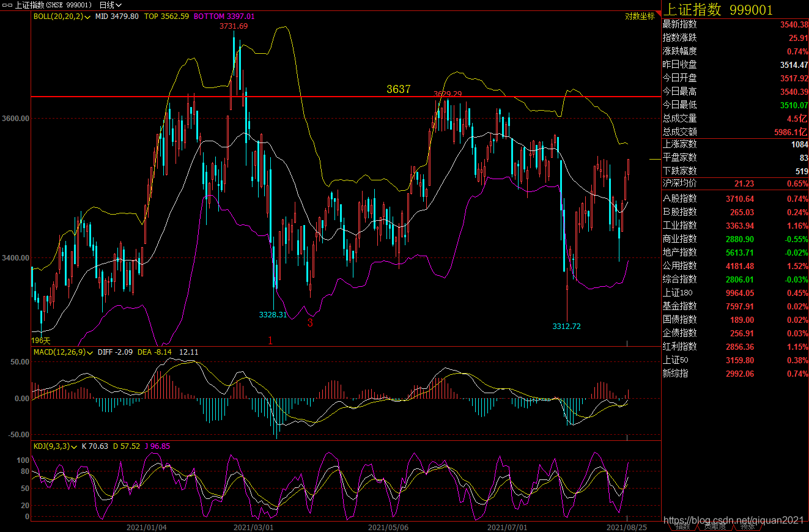The width and height of the screenshot is (809, 532).
Task: Expand the MACD(12,26,9) indicator dropdown
Action: [62, 352]
